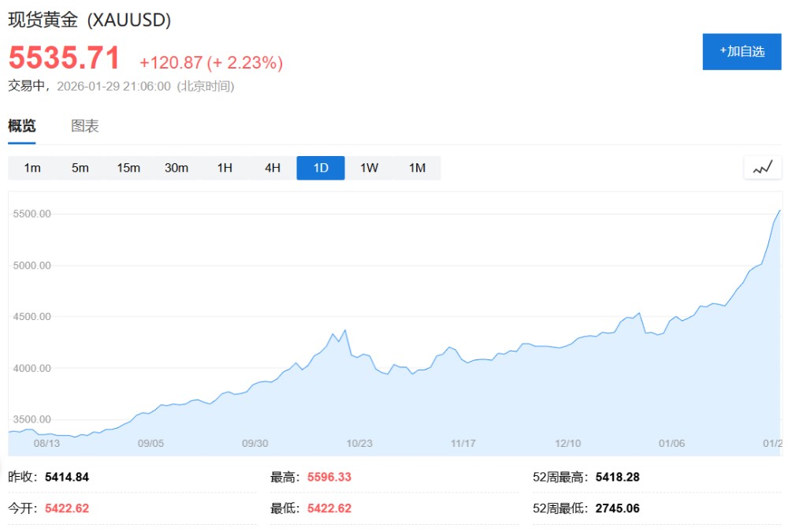Click the 10/23 date on the x-axis
Screen dimensions: 807x532
pyautogui.click(x=359, y=444)
